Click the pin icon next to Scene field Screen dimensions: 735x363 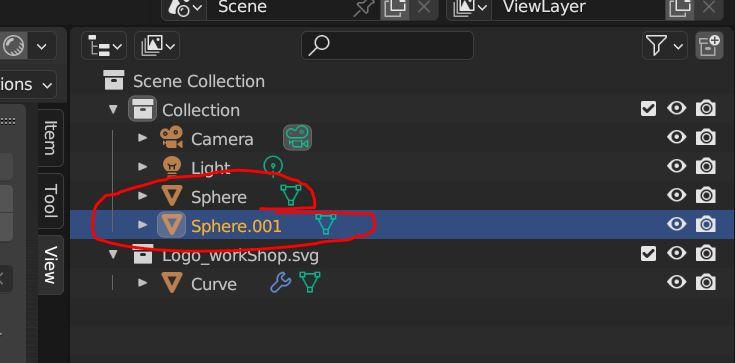pyautogui.click(x=363, y=8)
